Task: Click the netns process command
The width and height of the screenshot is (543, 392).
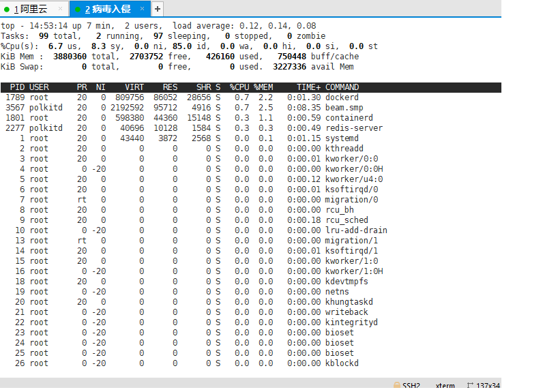Action: 337,292
